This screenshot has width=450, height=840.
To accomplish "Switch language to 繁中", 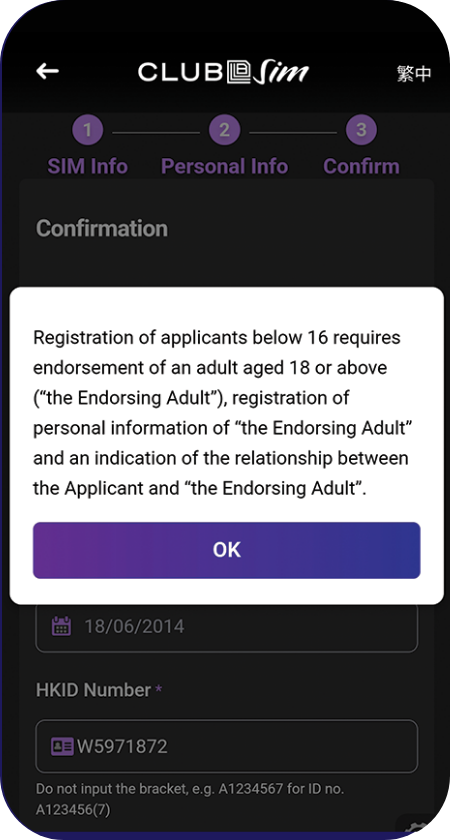I will click(x=414, y=73).
